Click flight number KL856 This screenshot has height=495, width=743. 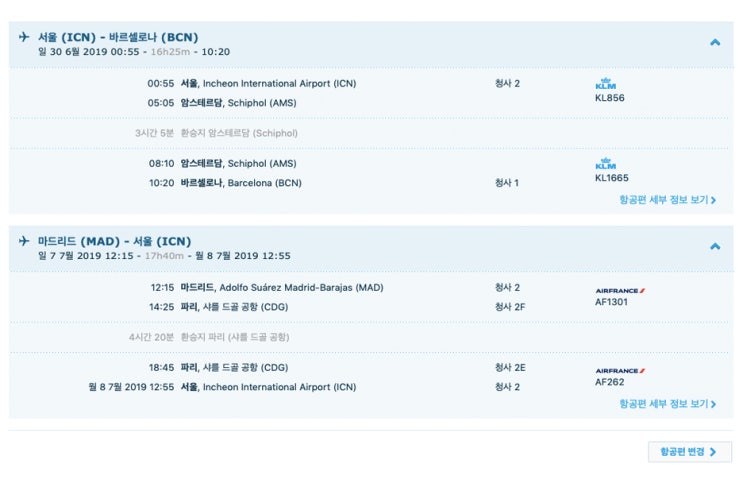[609, 98]
